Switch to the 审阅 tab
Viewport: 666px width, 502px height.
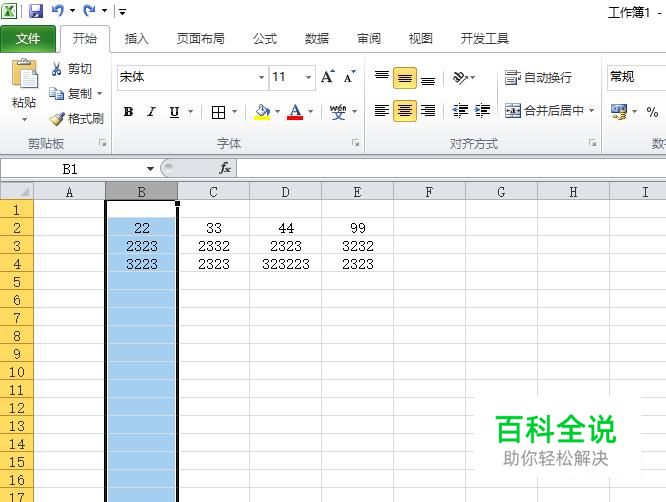coord(369,39)
